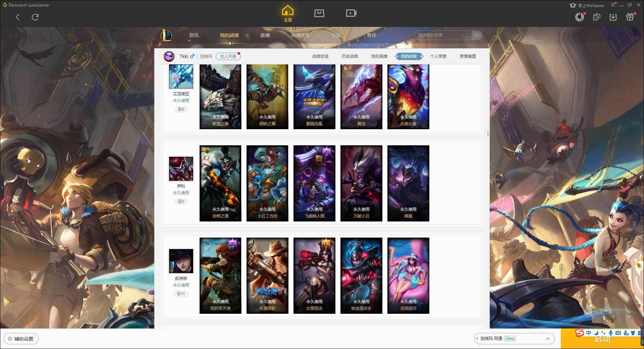Screen dimensions: 644x349
Task: Switch to the 英雄大全 tab
Action: [301, 35]
